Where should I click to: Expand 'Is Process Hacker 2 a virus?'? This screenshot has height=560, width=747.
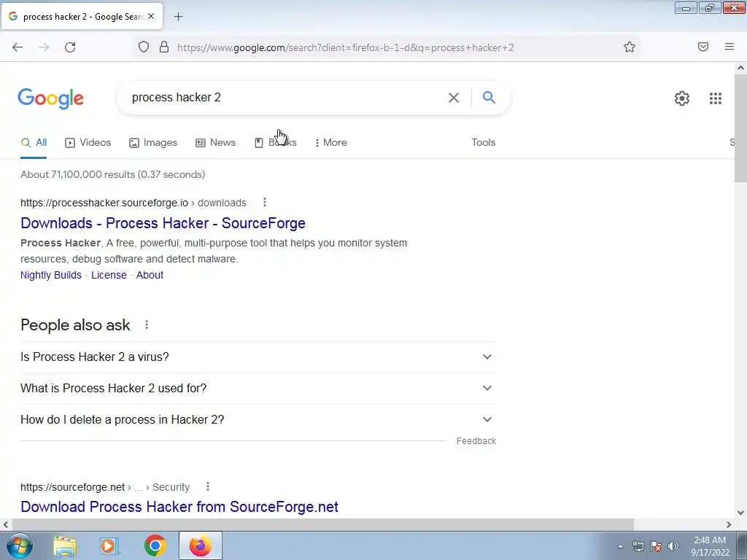coord(258,357)
